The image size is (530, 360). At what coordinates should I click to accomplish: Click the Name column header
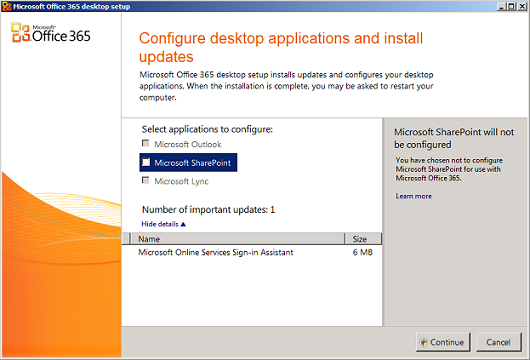pos(238,239)
